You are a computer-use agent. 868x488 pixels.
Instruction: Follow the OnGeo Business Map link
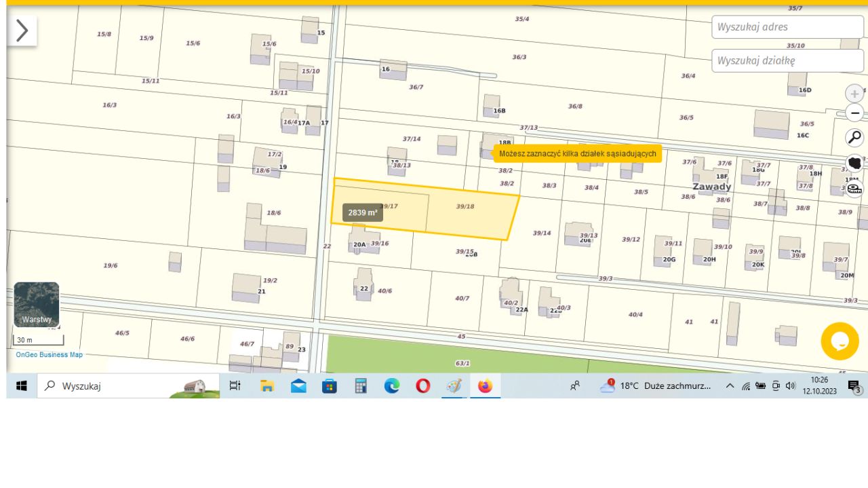pos(50,354)
